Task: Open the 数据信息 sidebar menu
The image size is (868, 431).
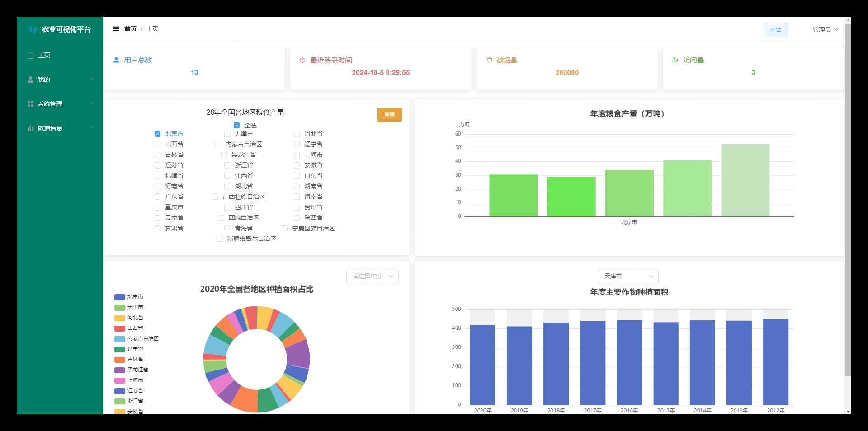Action: coord(60,128)
